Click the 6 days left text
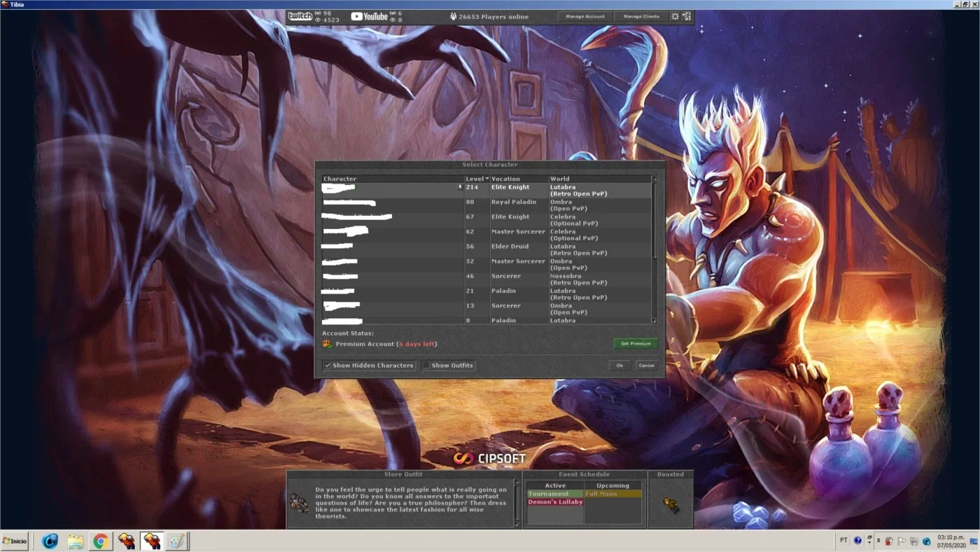This screenshot has width=980, height=552. click(417, 344)
